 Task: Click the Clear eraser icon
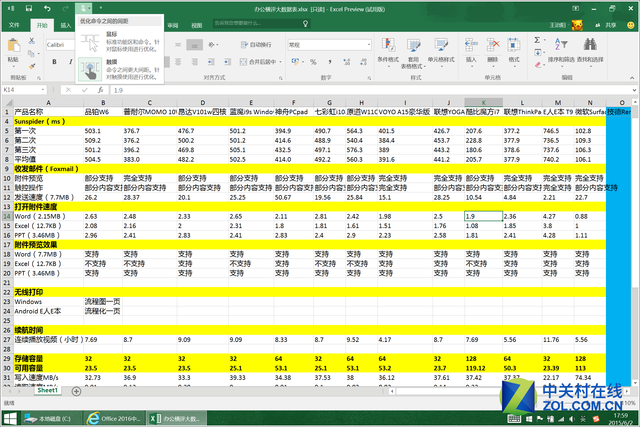point(538,64)
